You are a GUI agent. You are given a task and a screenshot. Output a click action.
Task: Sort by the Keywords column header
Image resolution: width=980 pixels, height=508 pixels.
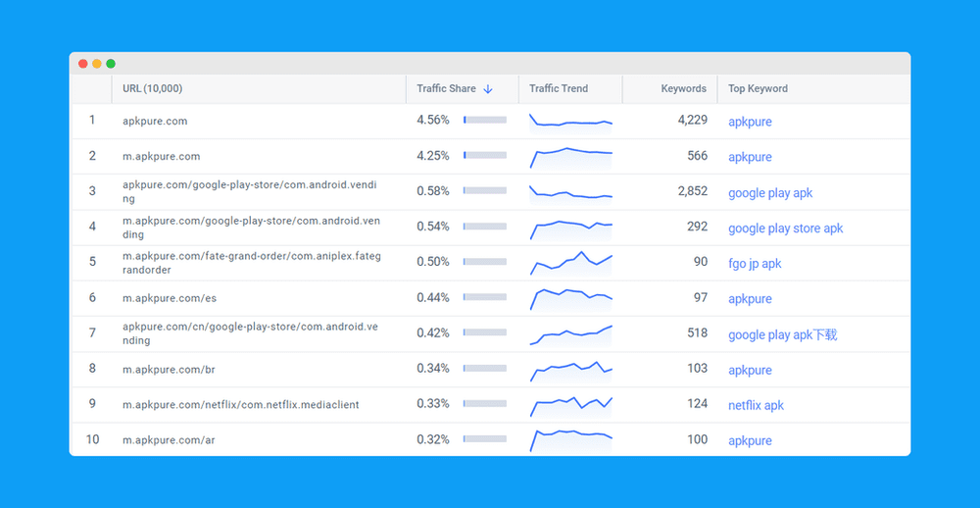click(684, 89)
